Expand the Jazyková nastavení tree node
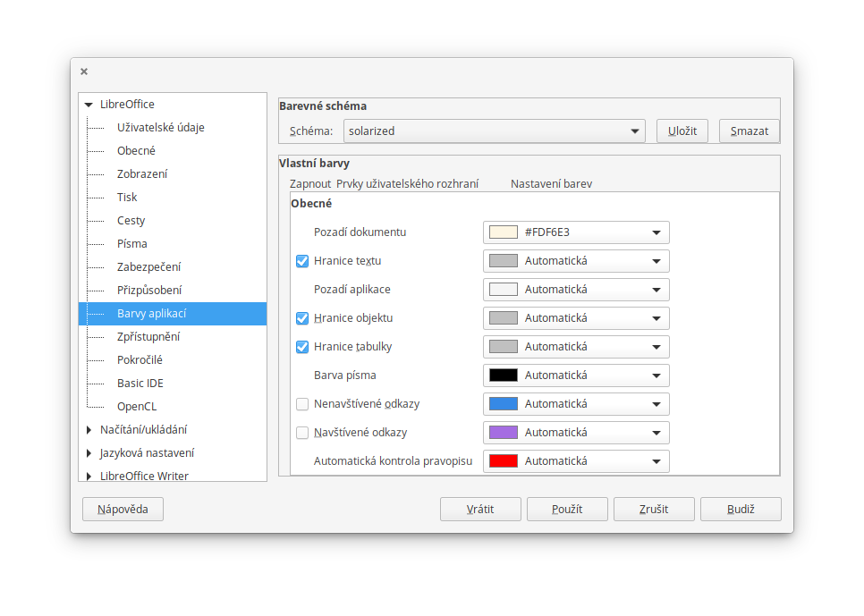The width and height of the screenshot is (864, 616). point(89,453)
